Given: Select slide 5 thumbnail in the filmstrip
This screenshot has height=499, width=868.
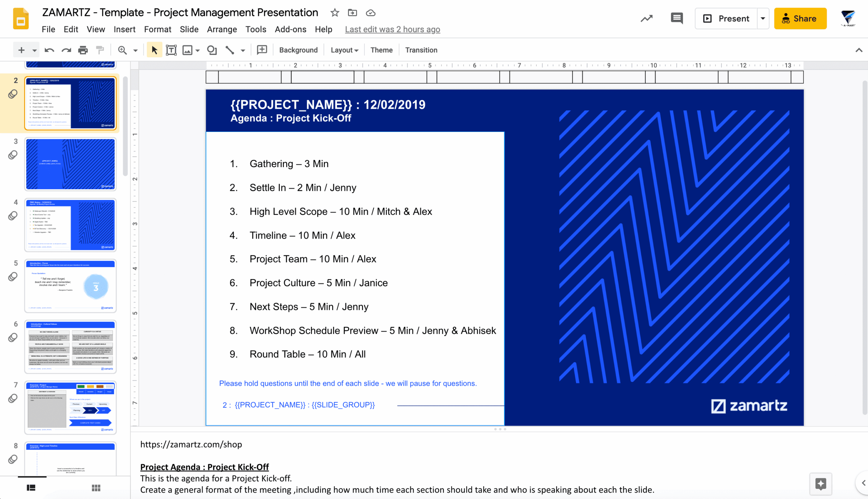Looking at the screenshot, I should 70,286.
